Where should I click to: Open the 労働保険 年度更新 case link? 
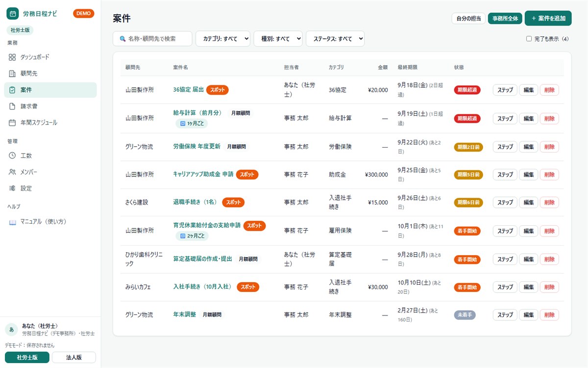197,146
